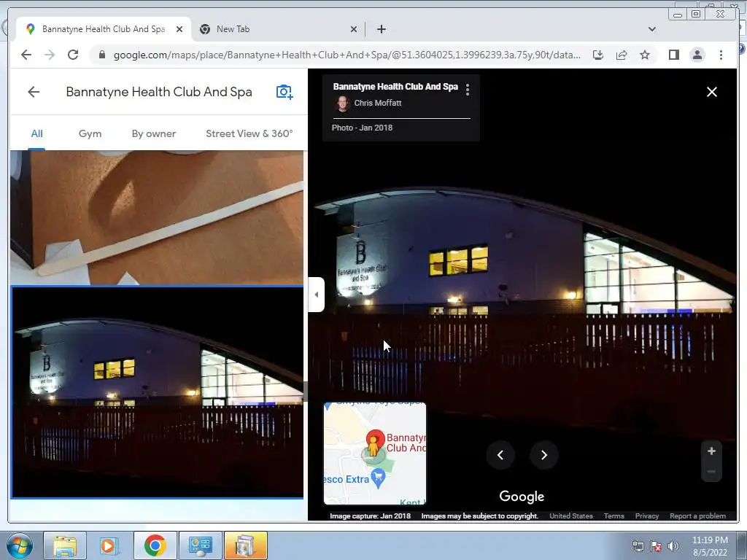
Task: Open the media player taskbar icon
Action: pos(109,545)
